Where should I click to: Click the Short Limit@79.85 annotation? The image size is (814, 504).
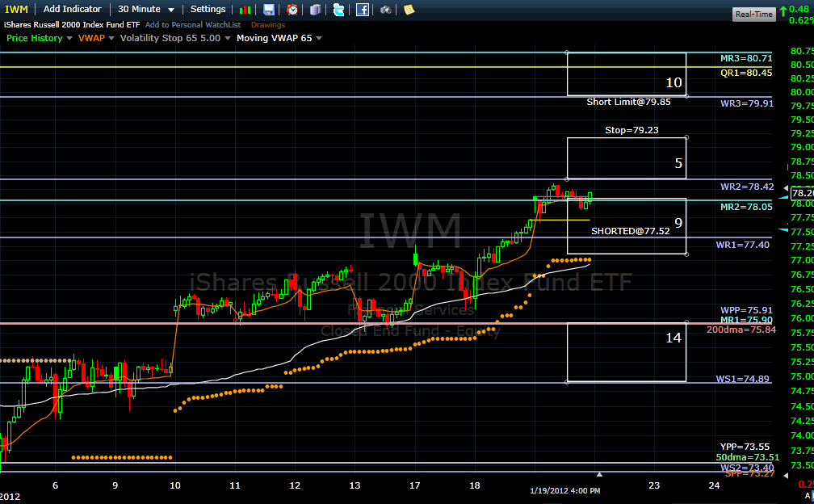point(628,102)
